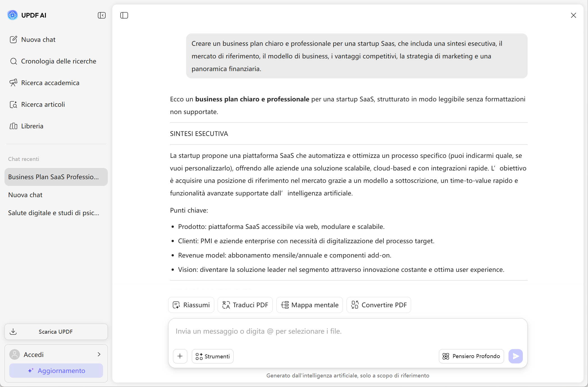The image size is (588, 387).
Task: Choose the Traduci PDF quick action
Action: [x=245, y=305]
